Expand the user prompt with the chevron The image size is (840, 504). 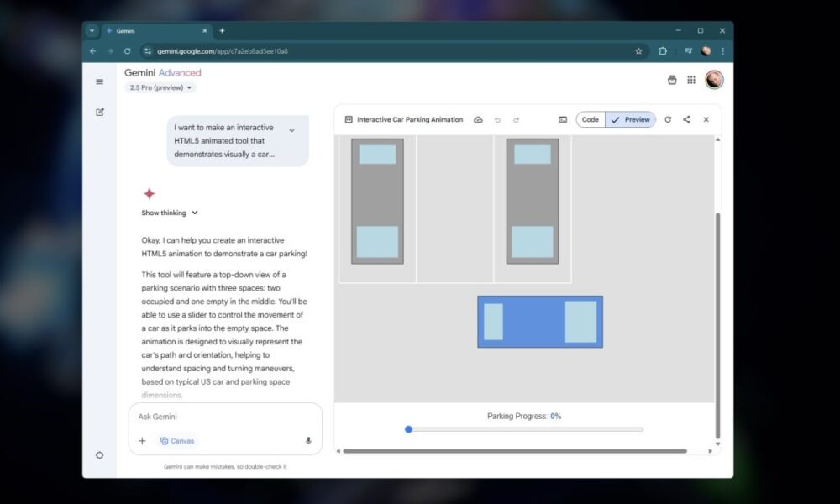(x=292, y=130)
